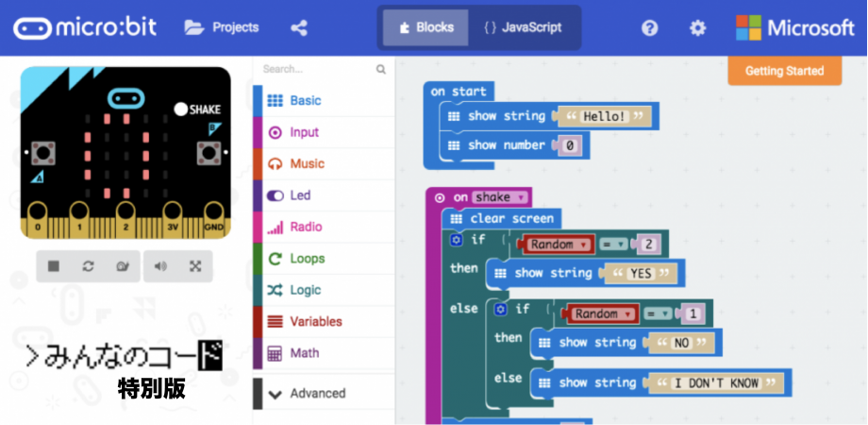
Task: Open comparison operator dropdown beside value 2
Action: click(x=614, y=245)
